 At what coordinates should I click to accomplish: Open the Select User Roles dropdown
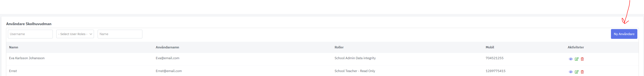click(75, 34)
